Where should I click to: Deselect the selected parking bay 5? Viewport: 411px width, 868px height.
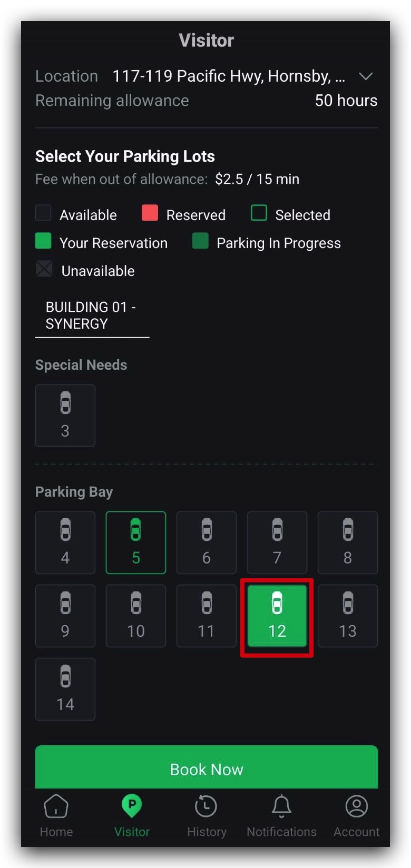[x=136, y=542]
